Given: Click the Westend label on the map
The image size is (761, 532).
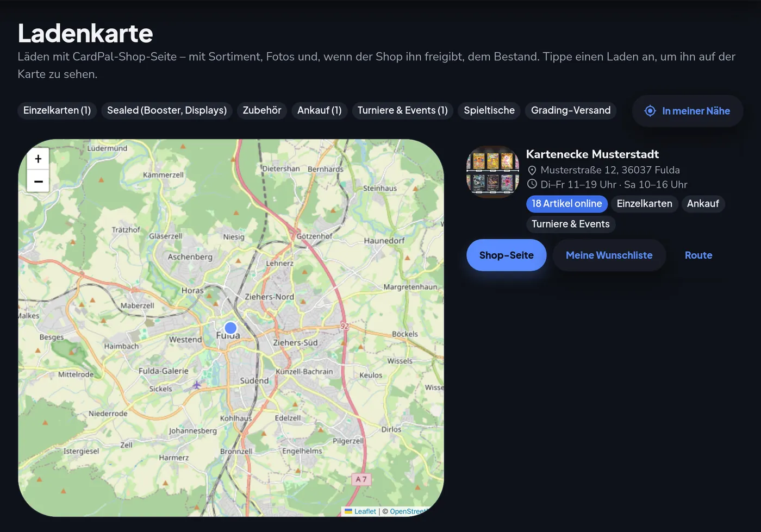Looking at the screenshot, I should coord(185,340).
